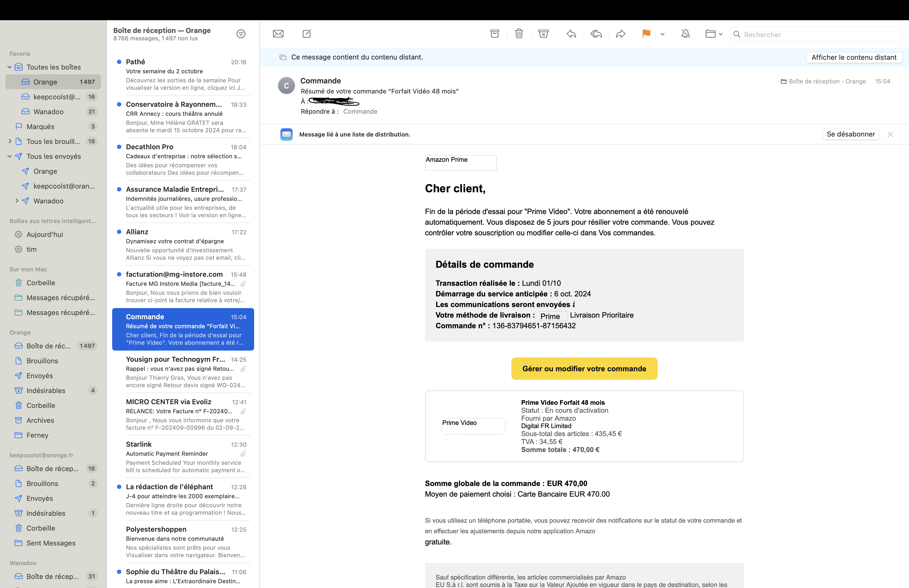Click the Amazon Prime image placeholder

(x=461, y=163)
